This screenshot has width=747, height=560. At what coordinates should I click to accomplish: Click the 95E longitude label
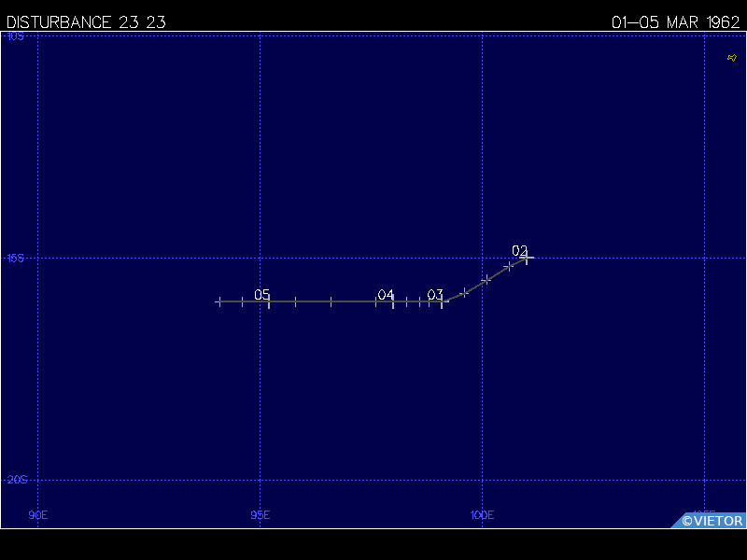point(260,514)
